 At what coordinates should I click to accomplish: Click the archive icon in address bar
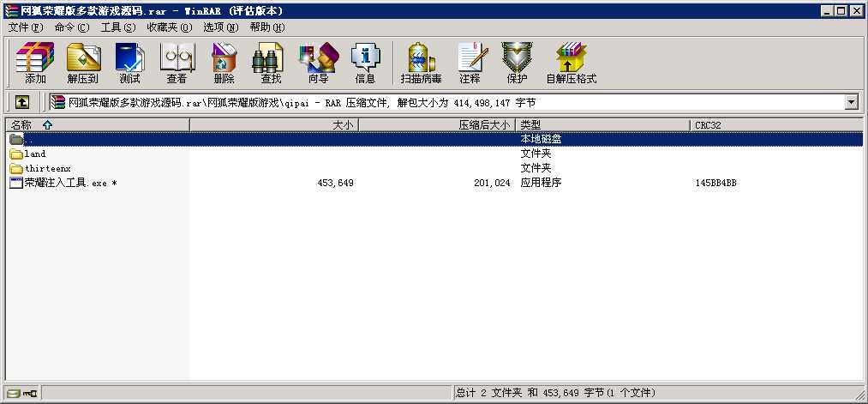pos(58,102)
